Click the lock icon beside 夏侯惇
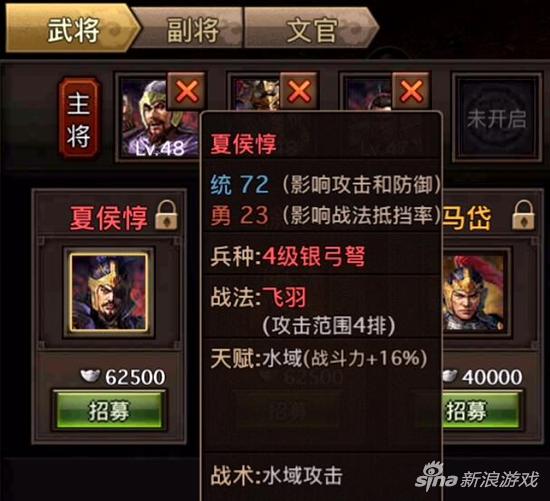Screen dimensions: 550x501 click(166, 215)
